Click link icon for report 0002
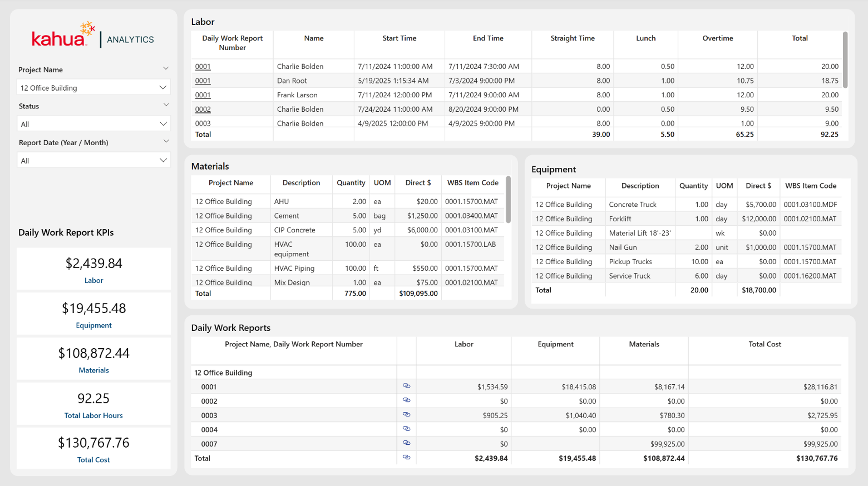This screenshot has height=486, width=868. tap(406, 400)
